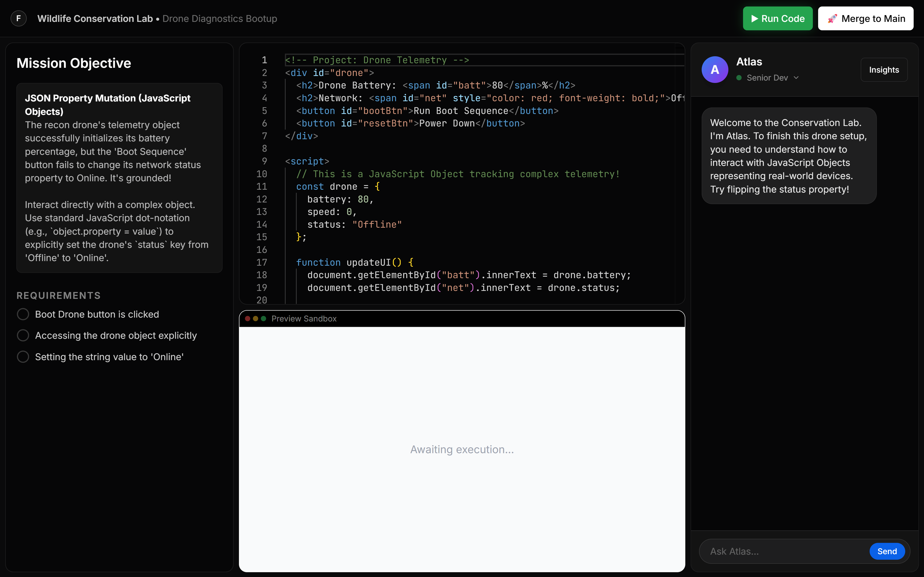Click the red dot in Preview Sandbox titlebar
The width and height of the screenshot is (924, 577).
pyautogui.click(x=247, y=319)
